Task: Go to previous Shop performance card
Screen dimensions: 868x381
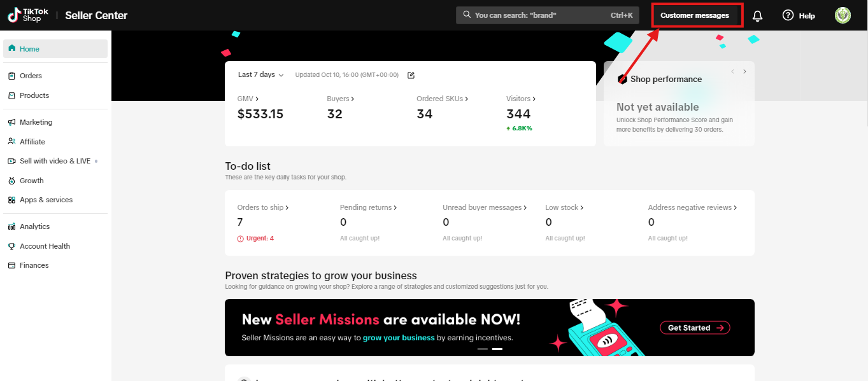Action: coord(732,71)
